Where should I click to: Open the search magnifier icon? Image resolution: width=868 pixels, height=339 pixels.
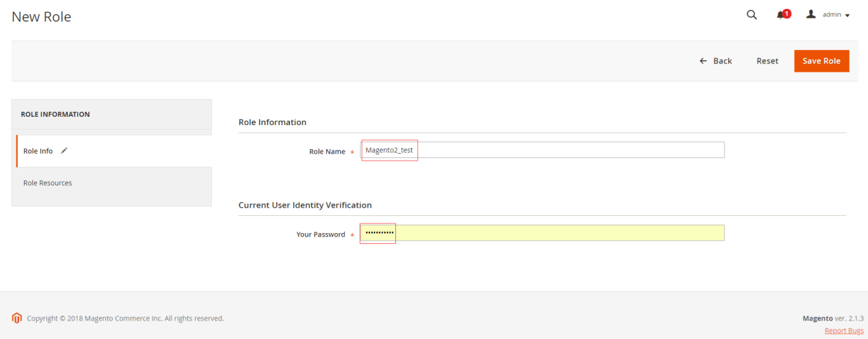(x=752, y=15)
